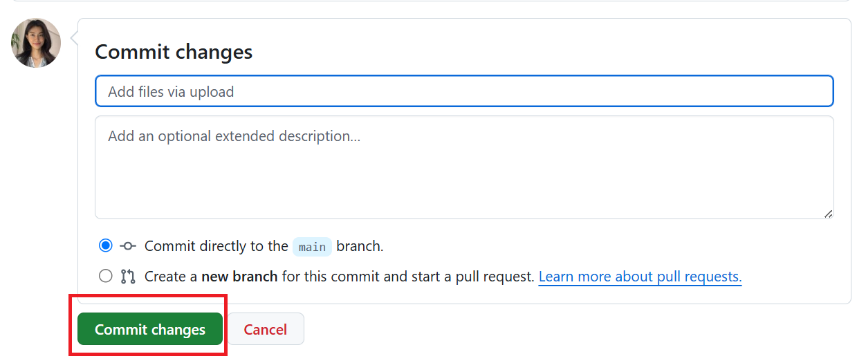The height and width of the screenshot is (363, 866).
Task: Click the 'Commit directly to the' label text
Action: pyautogui.click(x=216, y=246)
